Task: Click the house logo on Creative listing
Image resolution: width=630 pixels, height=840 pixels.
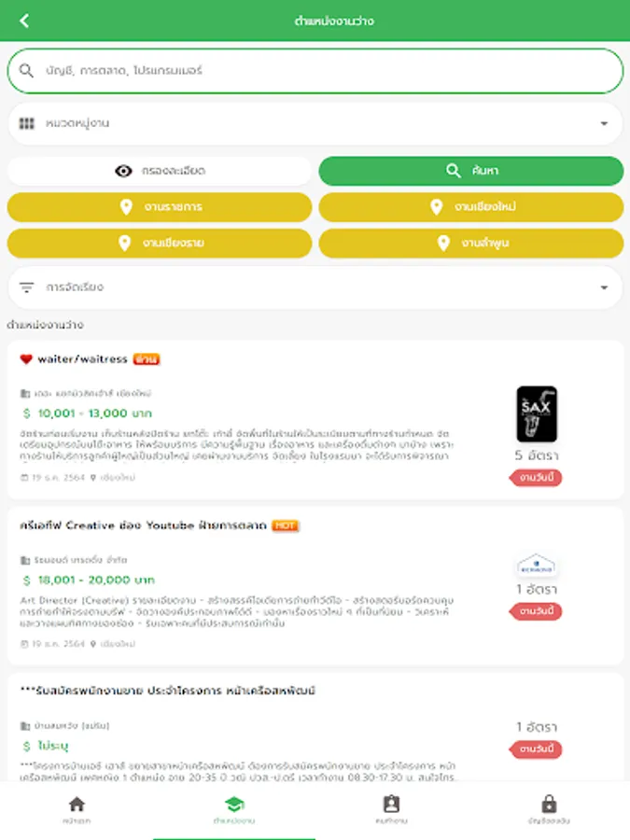Action: click(537, 567)
